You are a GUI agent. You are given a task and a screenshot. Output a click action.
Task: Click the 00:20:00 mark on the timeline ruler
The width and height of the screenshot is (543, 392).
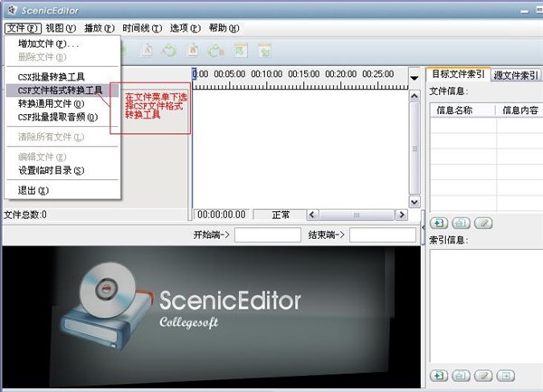click(341, 74)
